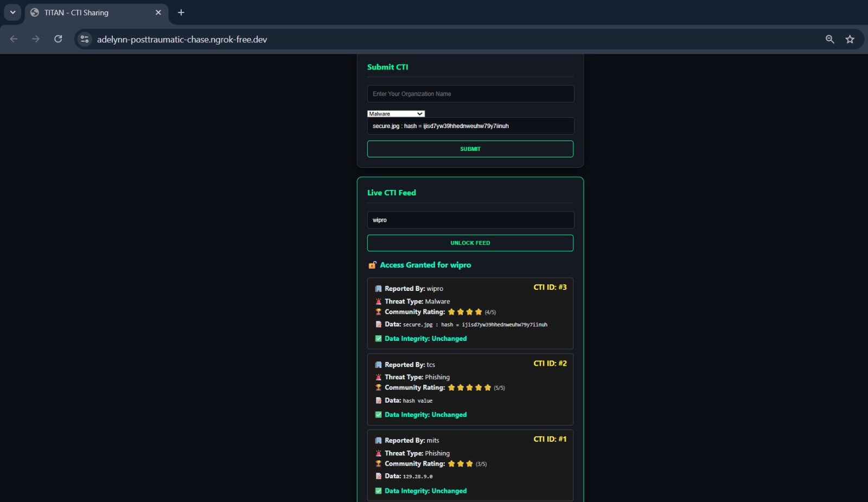Open the browser tab search dropdown
This screenshot has width=868, height=502.
pyautogui.click(x=12, y=12)
